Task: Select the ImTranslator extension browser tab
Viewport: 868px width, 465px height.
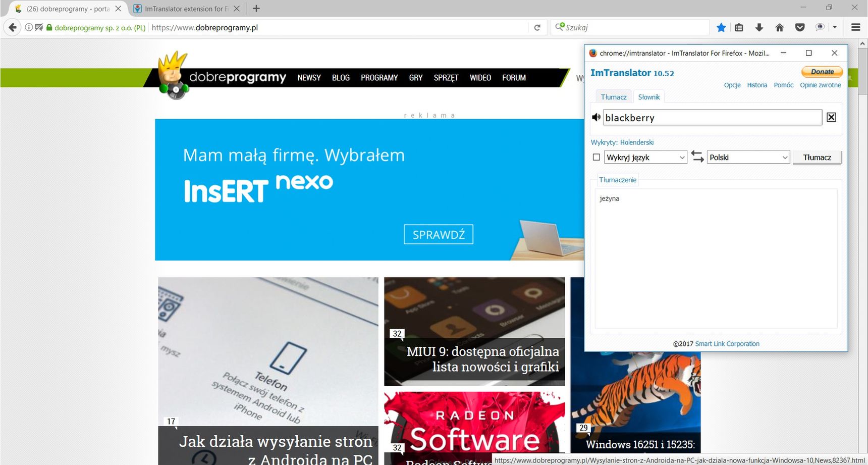Action: [187, 9]
